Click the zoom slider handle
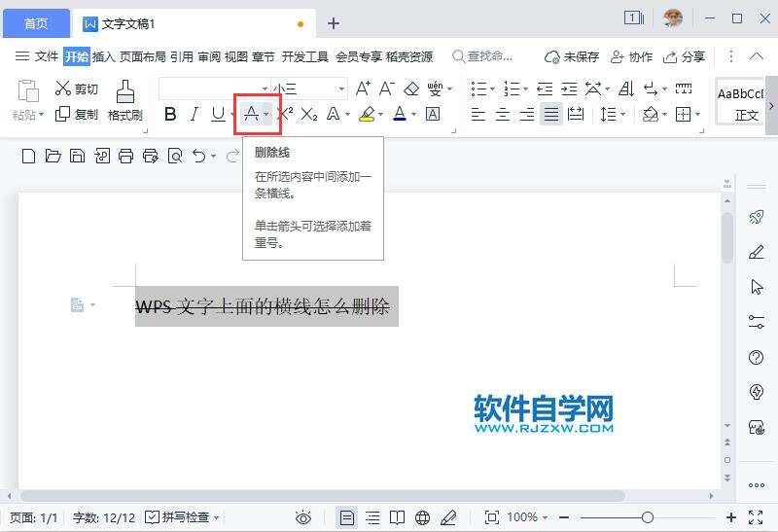 tap(647, 517)
